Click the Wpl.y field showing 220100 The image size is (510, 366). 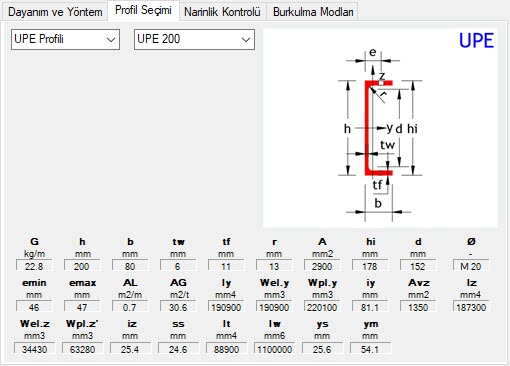[322, 307]
